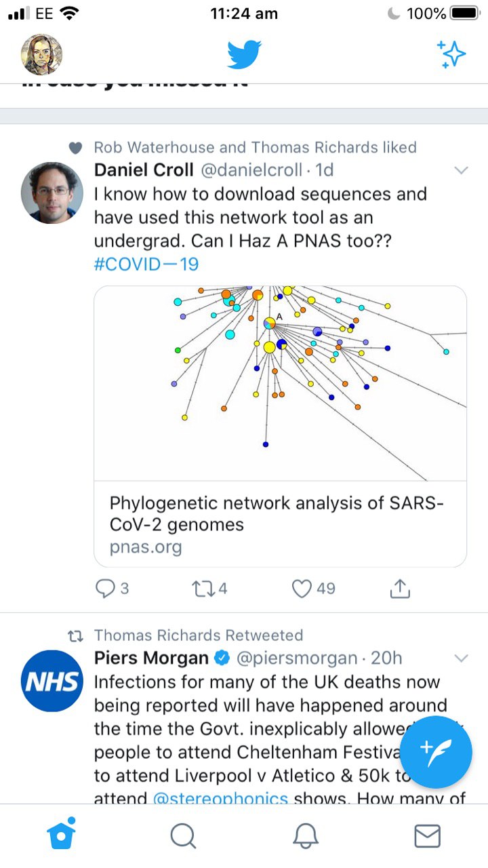This screenshot has width=488, height=868.
Task: Open your profile avatar menu
Action: 42,54
